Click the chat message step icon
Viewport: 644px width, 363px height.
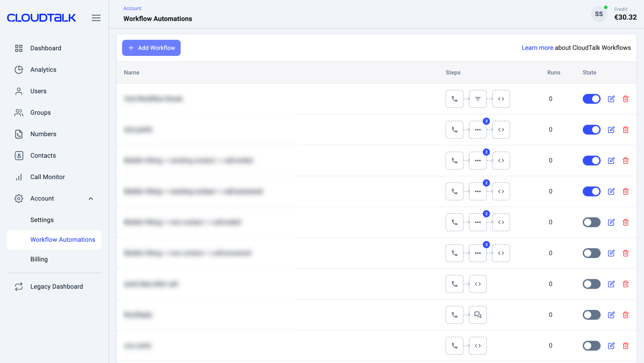coord(477,315)
